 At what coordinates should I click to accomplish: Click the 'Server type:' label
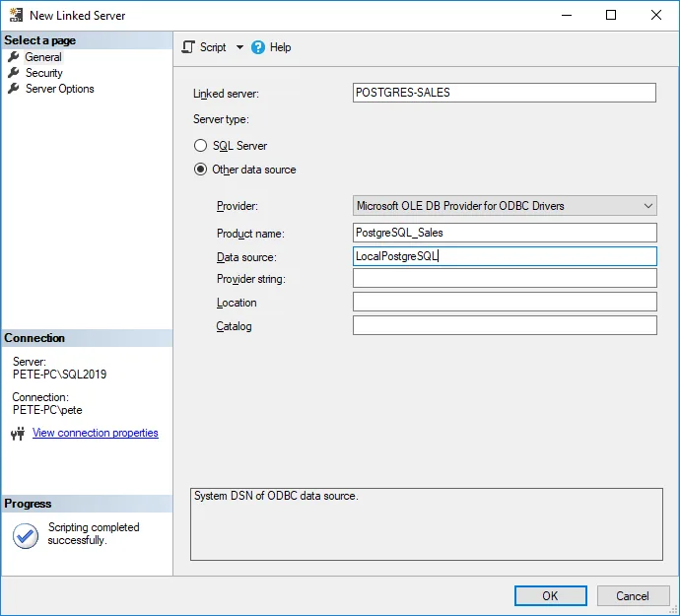click(x=221, y=119)
